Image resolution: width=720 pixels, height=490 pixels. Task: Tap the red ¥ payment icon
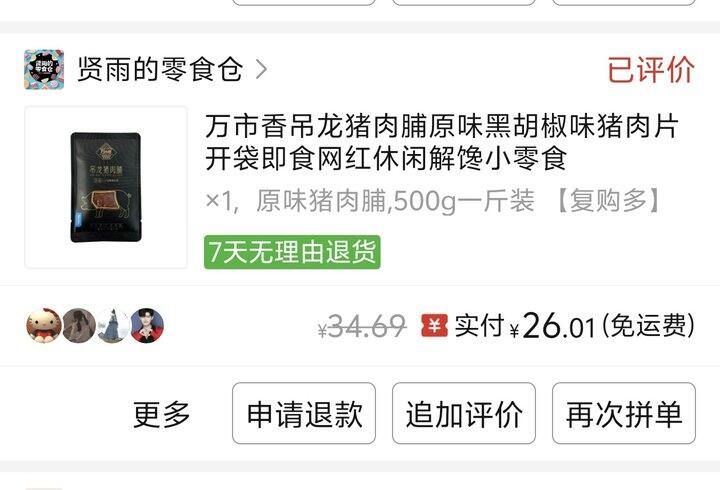(x=434, y=326)
